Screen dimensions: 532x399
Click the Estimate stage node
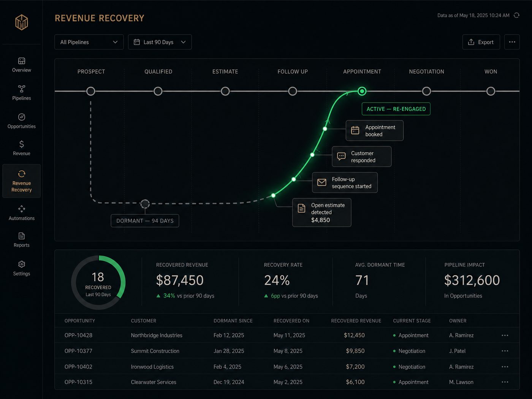click(x=225, y=91)
